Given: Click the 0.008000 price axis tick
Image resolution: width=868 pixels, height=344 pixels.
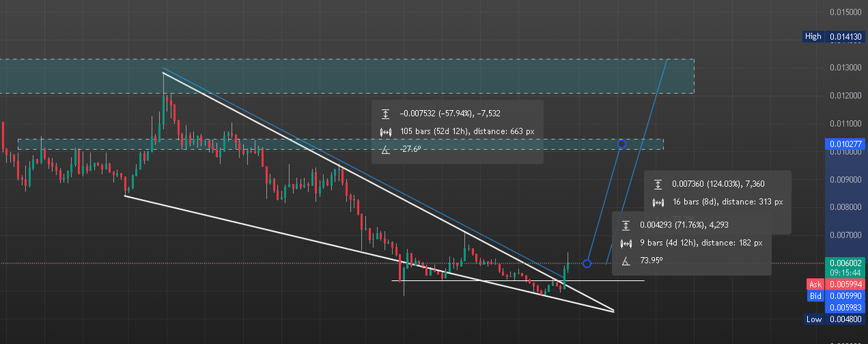Looking at the screenshot, I should 846,208.
